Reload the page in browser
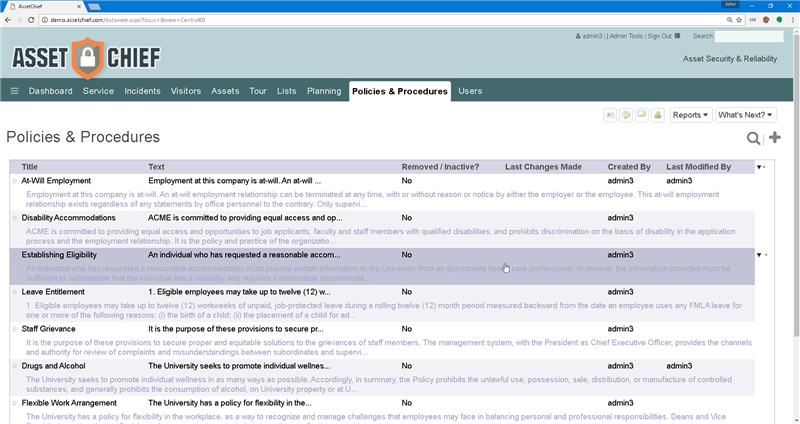Image resolution: width=800 pixels, height=424 pixels. click(31, 20)
